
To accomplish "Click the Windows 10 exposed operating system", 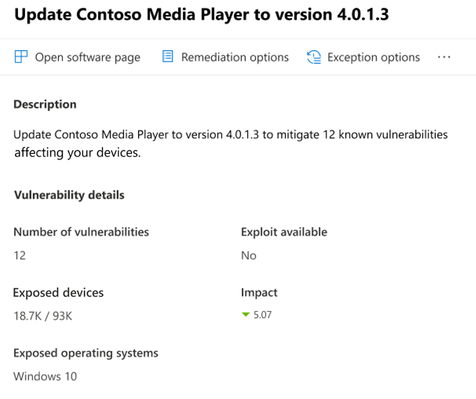I will 45,376.
